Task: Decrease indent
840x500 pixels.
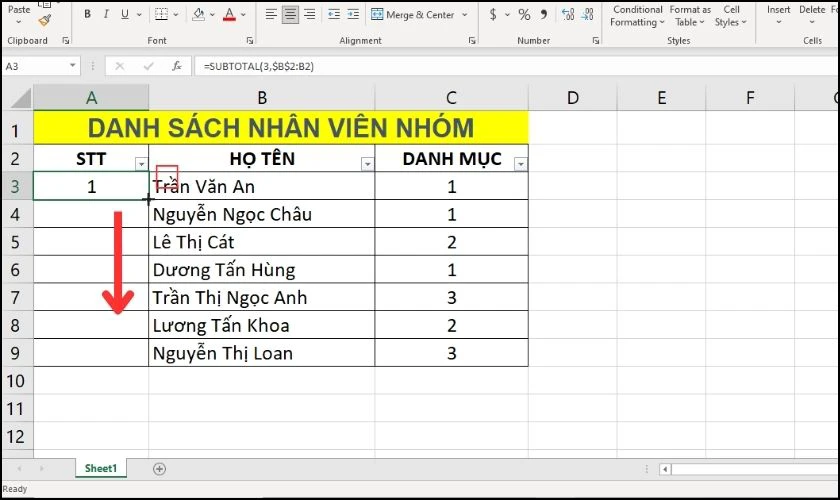Action: [x=334, y=14]
